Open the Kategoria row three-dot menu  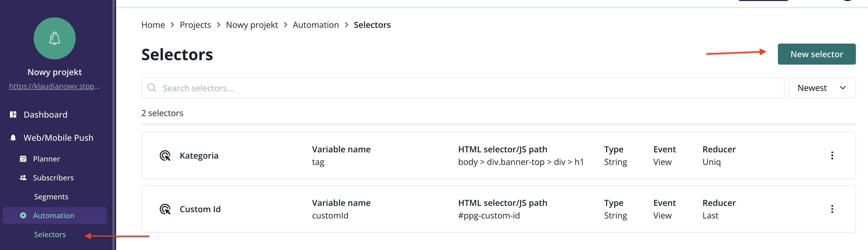(832, 156)
